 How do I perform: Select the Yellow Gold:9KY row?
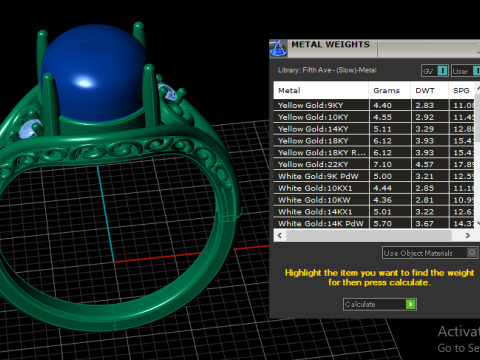(x=374, y=105)
